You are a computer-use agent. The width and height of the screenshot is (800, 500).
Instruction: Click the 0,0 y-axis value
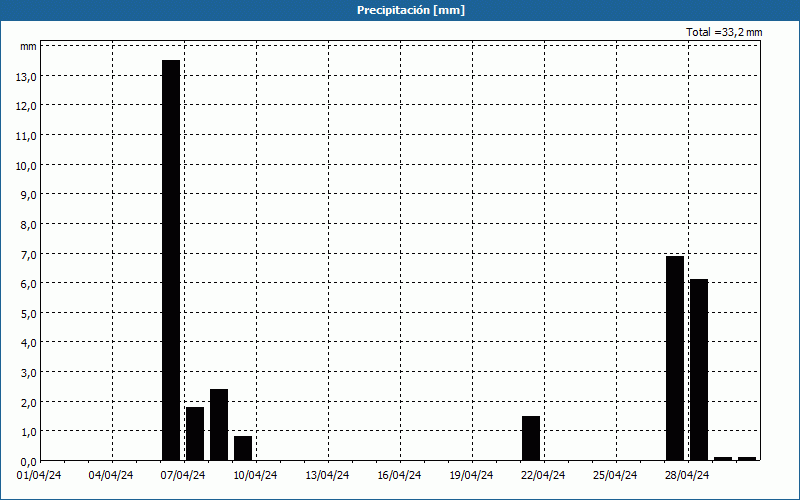(28, 461)
